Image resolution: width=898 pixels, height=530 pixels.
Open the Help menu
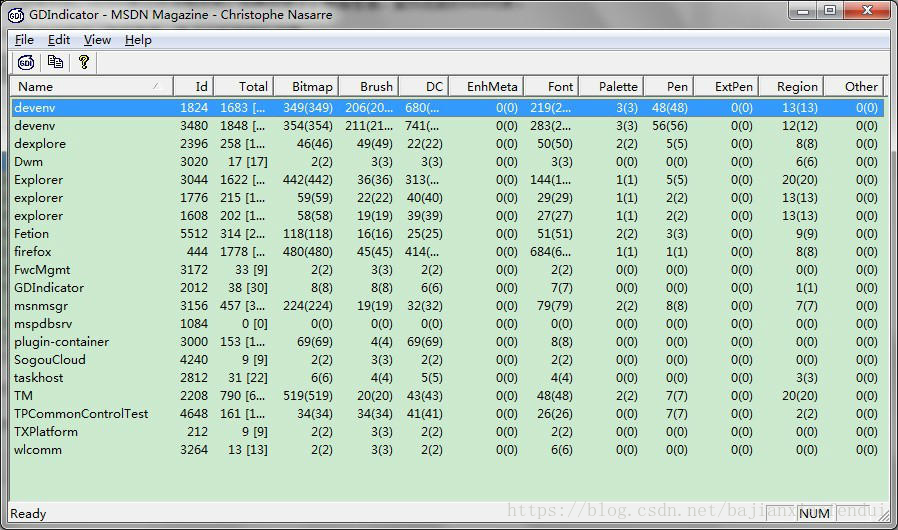point(138,40)
